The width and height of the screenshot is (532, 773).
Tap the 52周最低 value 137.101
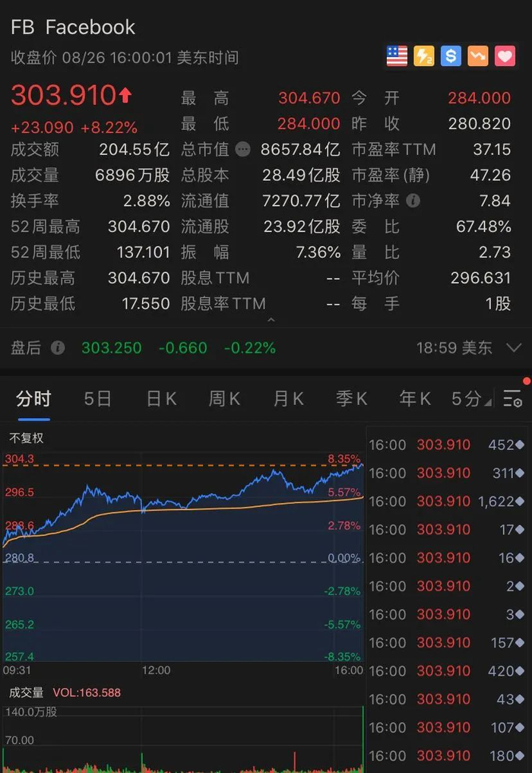pos(143,252)
